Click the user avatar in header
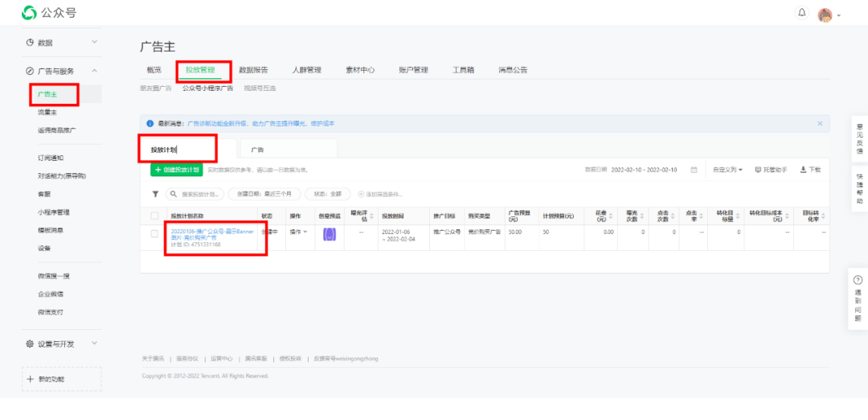 click(825, 15)
